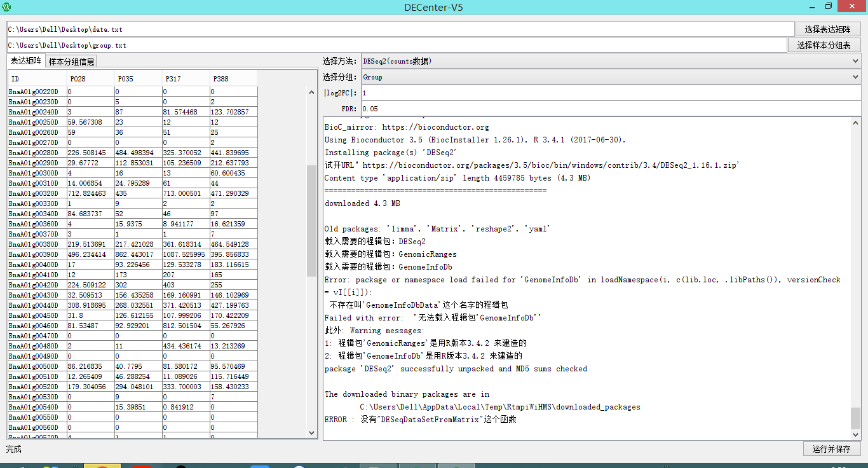This screenshot has width=868, height=468.
Task: Select the P388 column header
Action: [233, 79]
